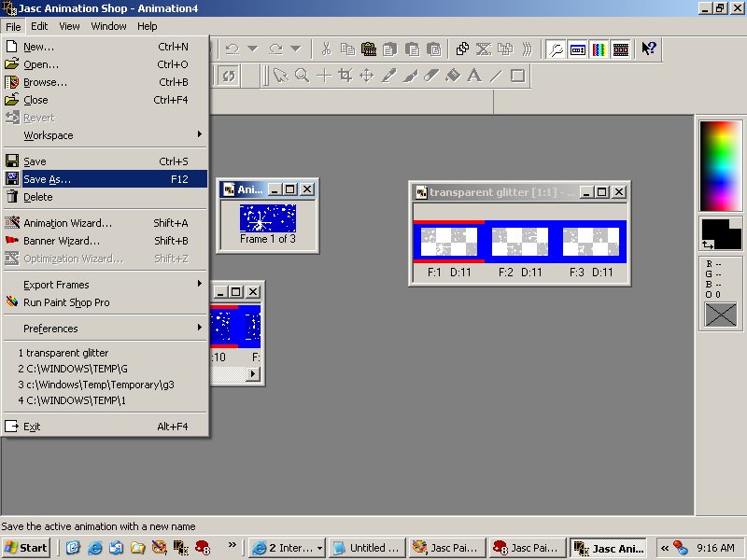
Task: Swap foreground and background colors
Action: pyautogui.click(x=707, y=245)
